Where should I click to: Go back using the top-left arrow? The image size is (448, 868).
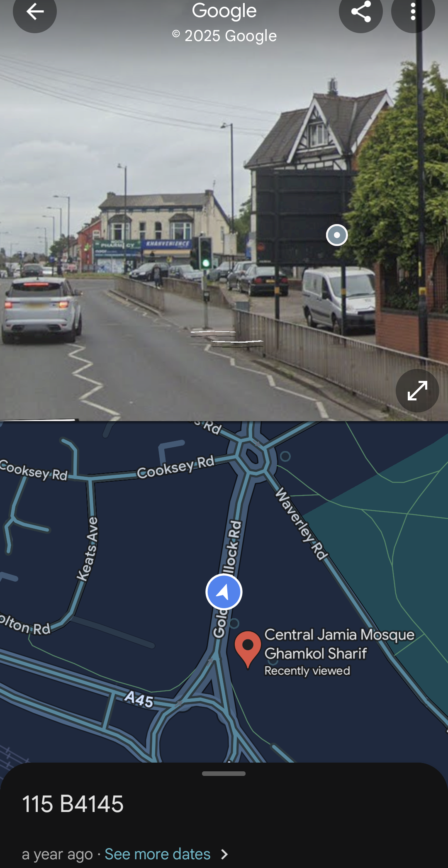point(35,12)
